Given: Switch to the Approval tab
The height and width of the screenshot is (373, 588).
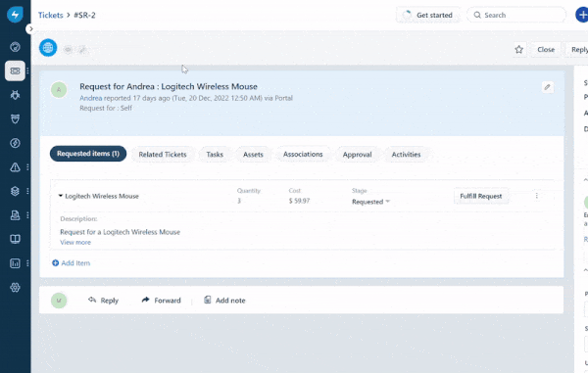Looking at the screenshot, I should pos(357,155).
